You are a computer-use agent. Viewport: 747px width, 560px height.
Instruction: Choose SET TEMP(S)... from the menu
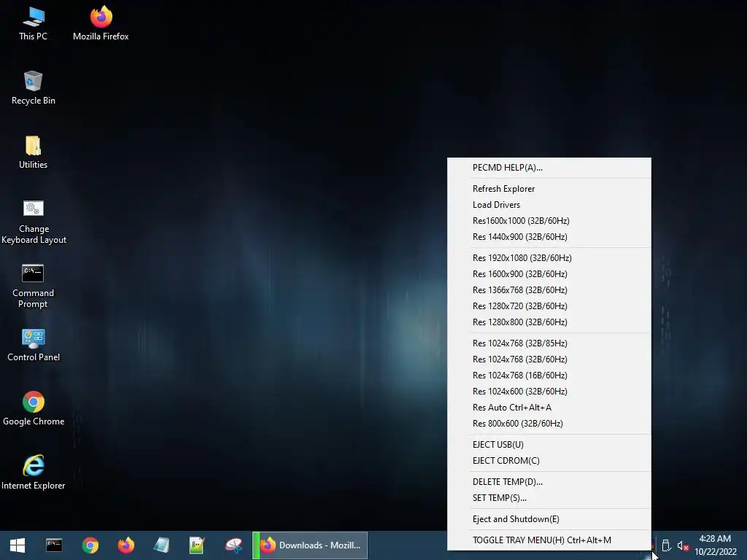click(549, 498)
